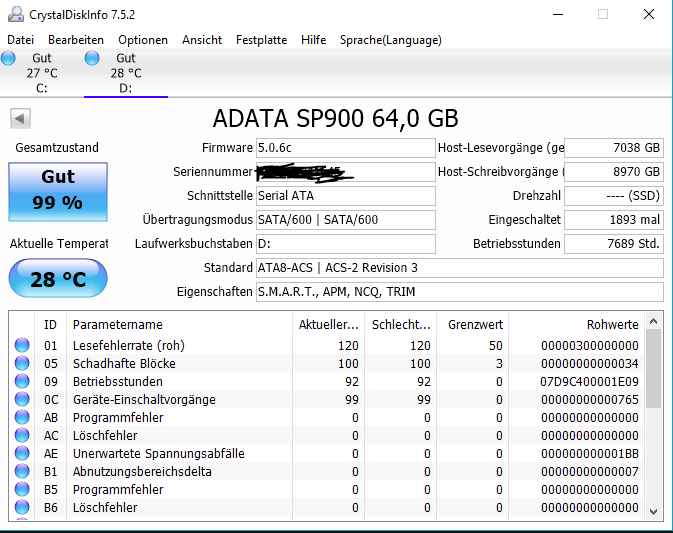Screen dimensions: 673x533
Task: Click Betriebsstunden value 7689 Std.
Action: click(614, 244)
